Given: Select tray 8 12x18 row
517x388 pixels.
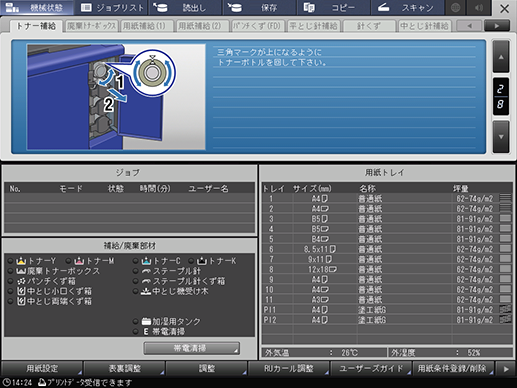Looking at the screenshot, I should pos(387,269).
